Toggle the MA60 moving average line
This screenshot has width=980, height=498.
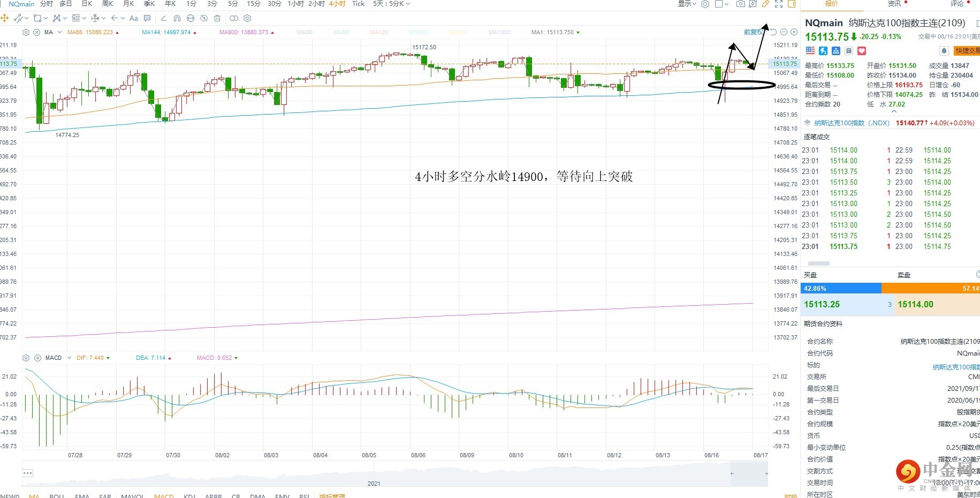341,32
